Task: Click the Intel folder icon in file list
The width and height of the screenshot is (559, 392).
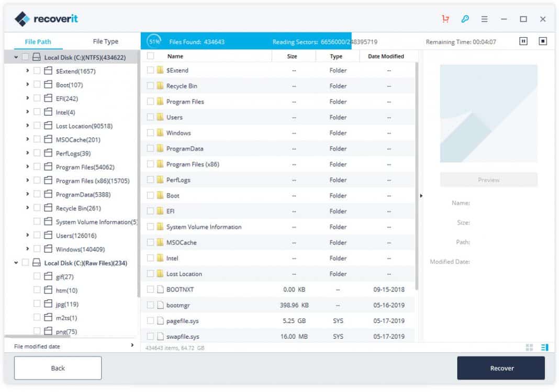Action: point(160,257)
